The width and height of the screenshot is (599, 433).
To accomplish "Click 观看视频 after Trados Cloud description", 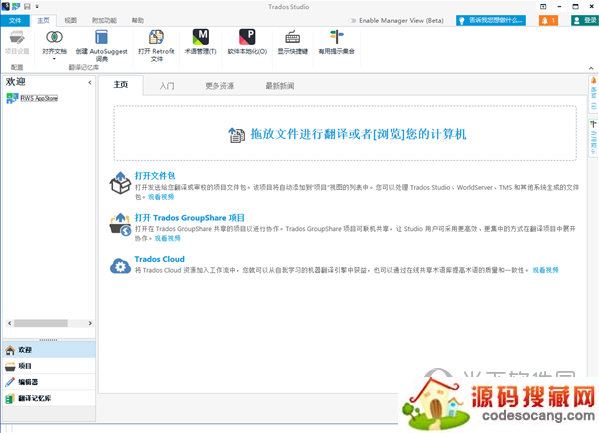I will (x=546, y=270).
